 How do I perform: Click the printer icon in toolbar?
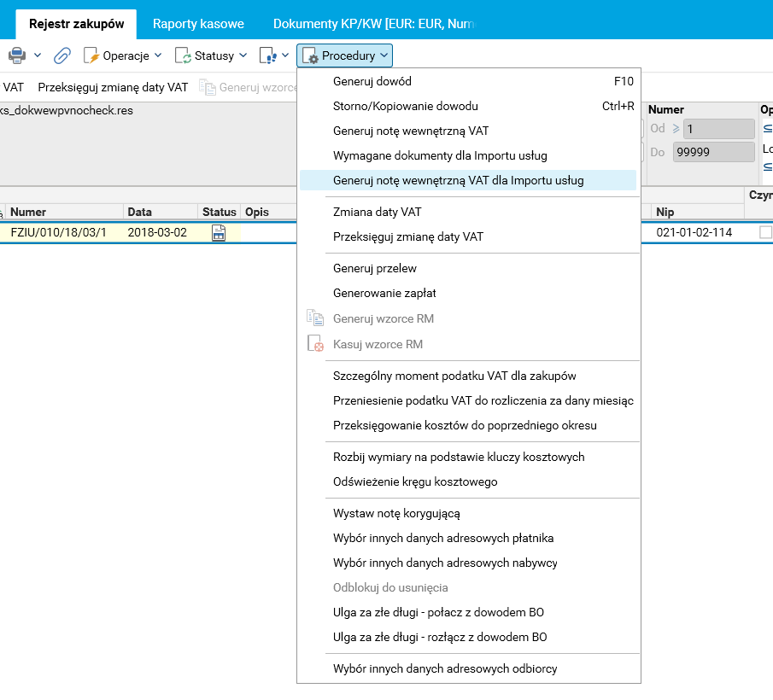17,55
